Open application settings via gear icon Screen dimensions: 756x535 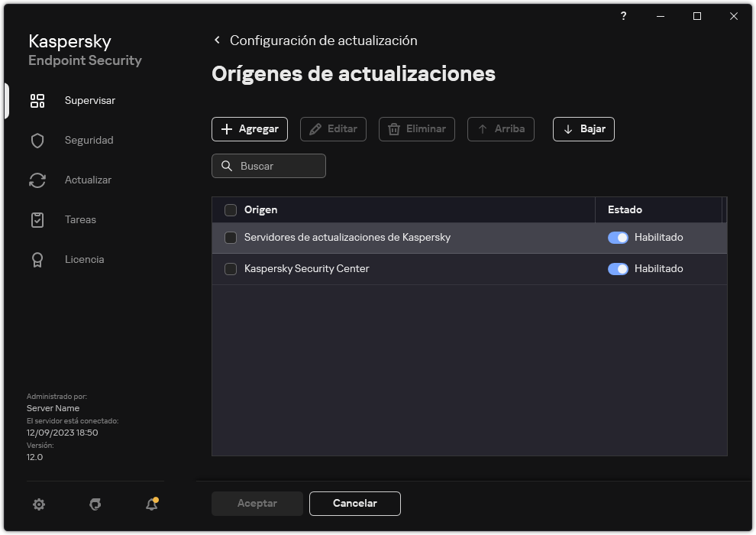(x=38, y=504)
